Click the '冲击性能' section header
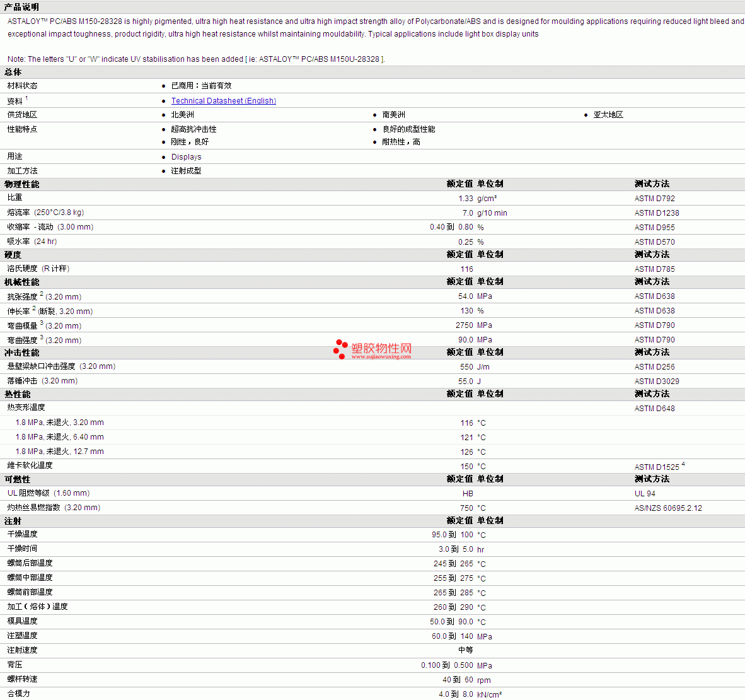 [21, 353]
